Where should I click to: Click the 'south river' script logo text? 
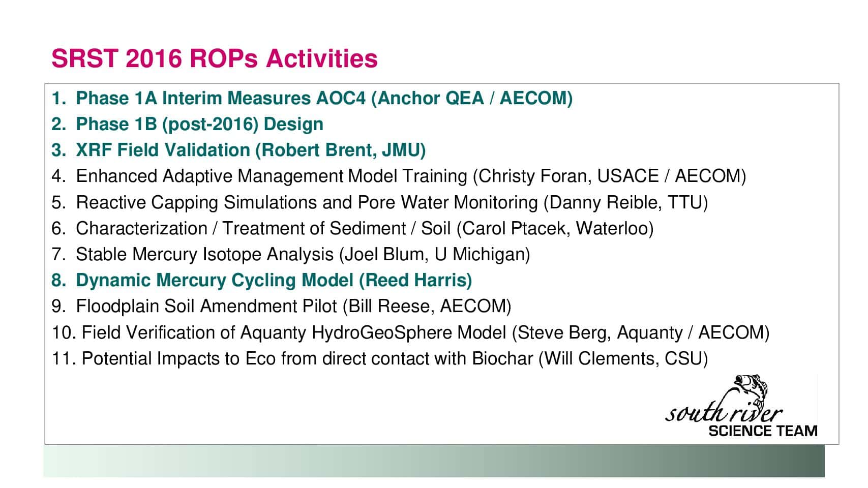tap(724, 413)
